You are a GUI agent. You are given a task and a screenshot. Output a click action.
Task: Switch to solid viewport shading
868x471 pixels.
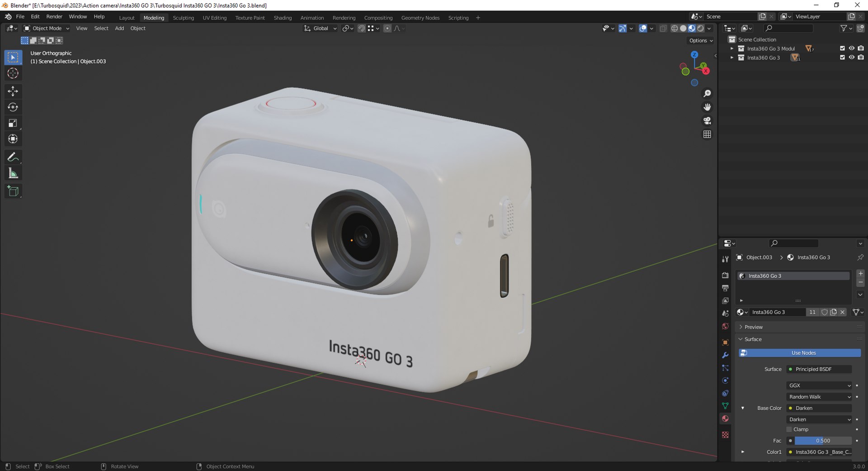[x=683, y=29]
